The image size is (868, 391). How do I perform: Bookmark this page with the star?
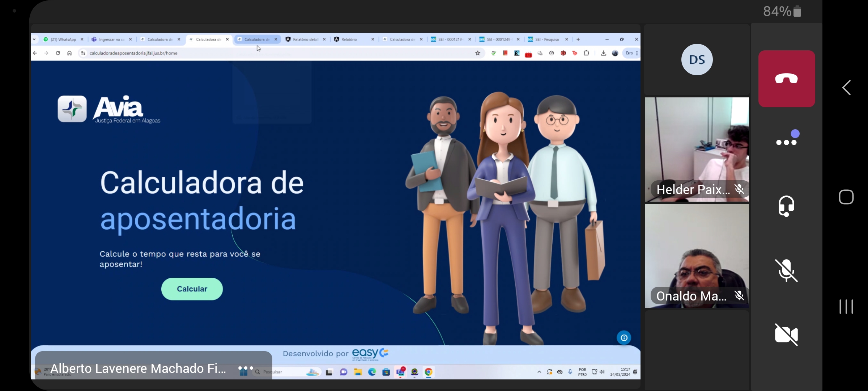click(x=478, y=53)
